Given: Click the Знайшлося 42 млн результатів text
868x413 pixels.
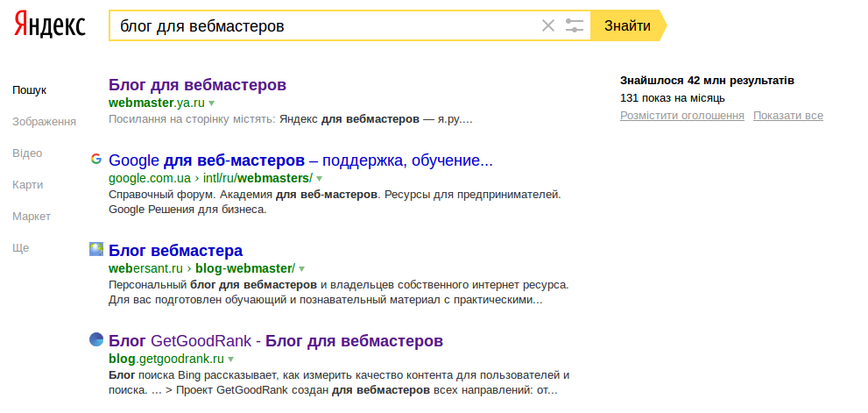Looking at the screenshot, I should tap(708, 81).
